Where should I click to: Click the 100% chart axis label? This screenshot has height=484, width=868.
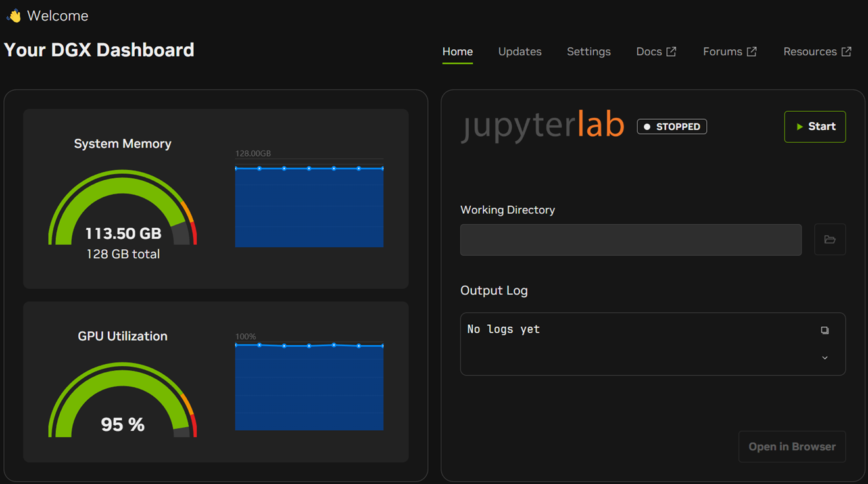[x=245, y=336]
